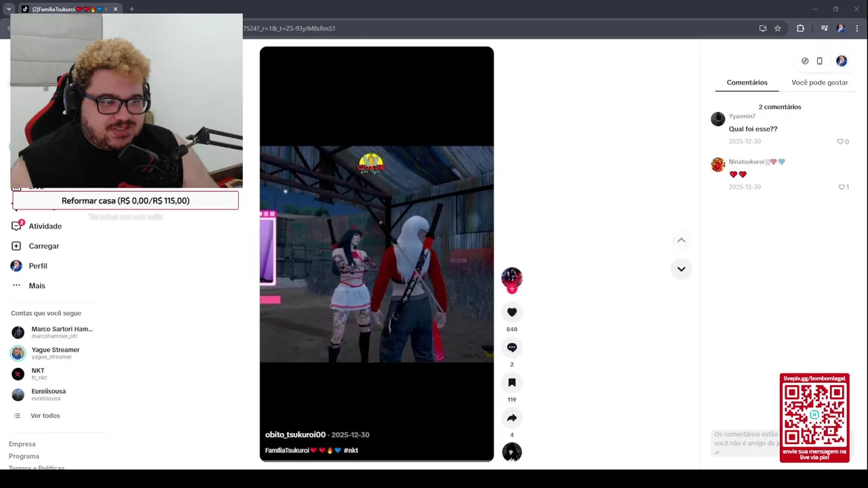Viewport: 868px width, 488px height.
Task: Open the TikTok coins icon in the top pill
Action: coord(805,61)
